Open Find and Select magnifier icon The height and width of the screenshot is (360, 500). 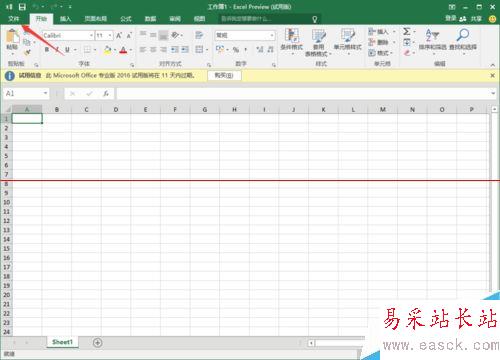[463, 35]
